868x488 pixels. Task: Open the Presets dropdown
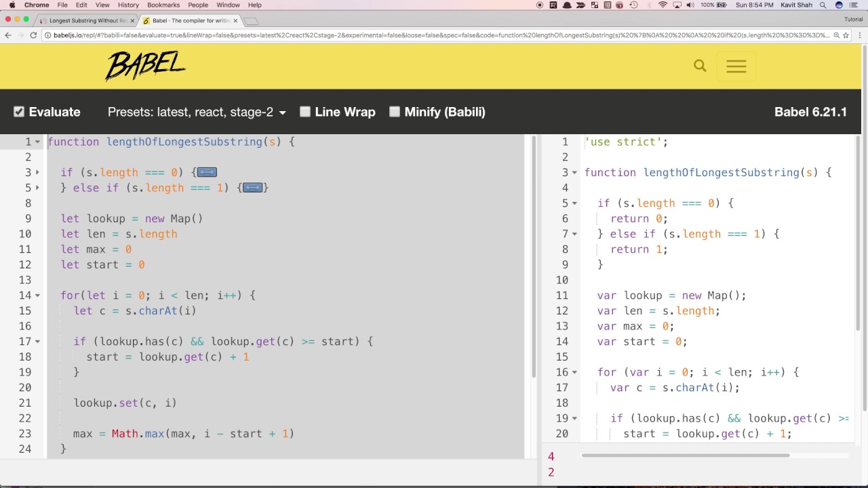click(197, 112)
